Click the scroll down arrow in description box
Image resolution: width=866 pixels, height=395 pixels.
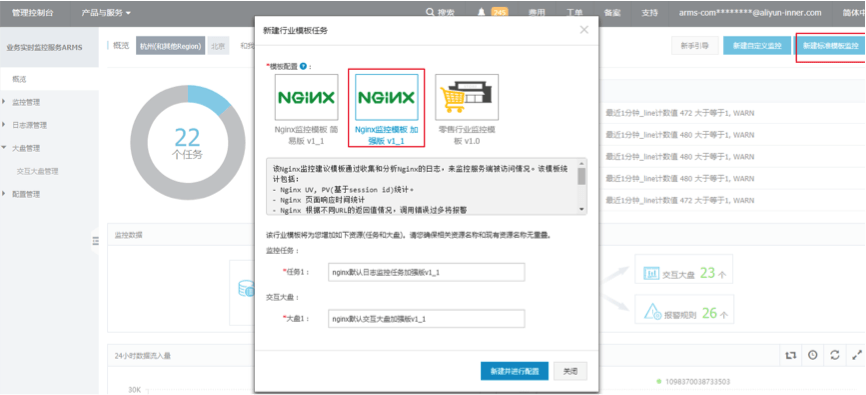coord(581,209)
